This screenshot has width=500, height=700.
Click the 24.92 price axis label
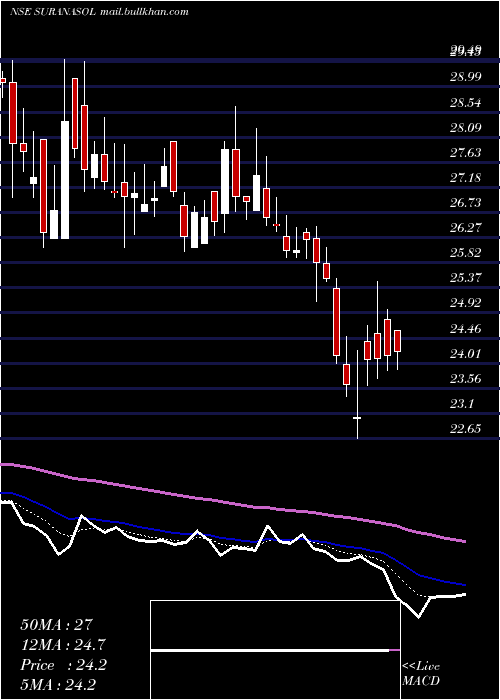(466, 303)
